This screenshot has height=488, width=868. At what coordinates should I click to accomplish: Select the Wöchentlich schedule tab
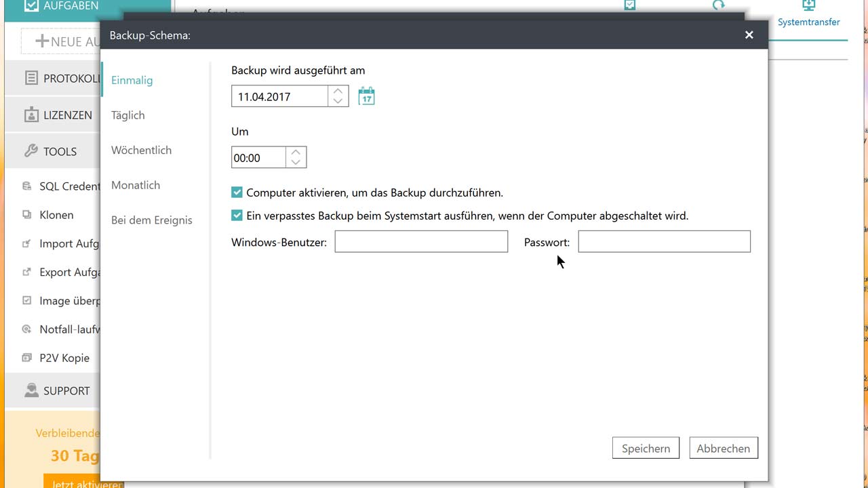141,150
